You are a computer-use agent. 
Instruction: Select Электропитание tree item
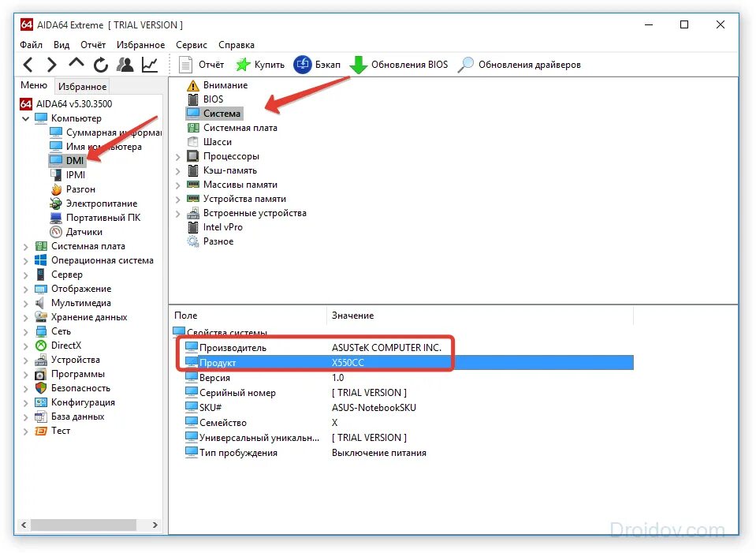click(94, 204)
